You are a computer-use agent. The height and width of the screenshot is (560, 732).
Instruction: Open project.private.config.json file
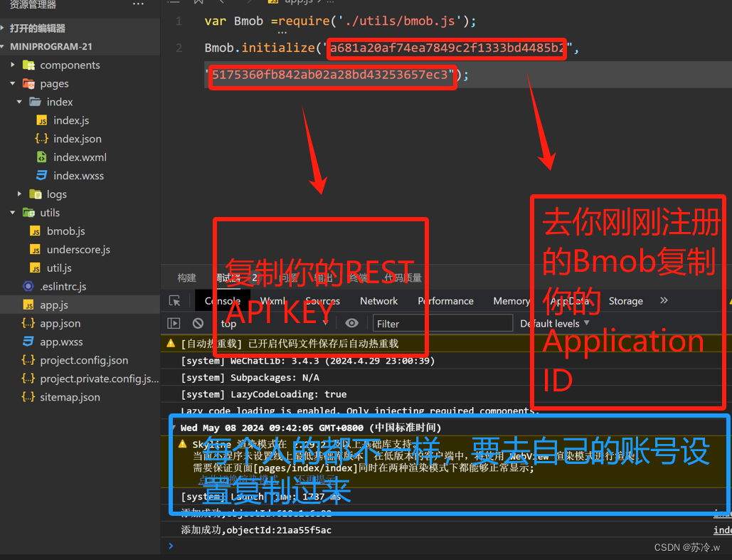click(100, 379)
